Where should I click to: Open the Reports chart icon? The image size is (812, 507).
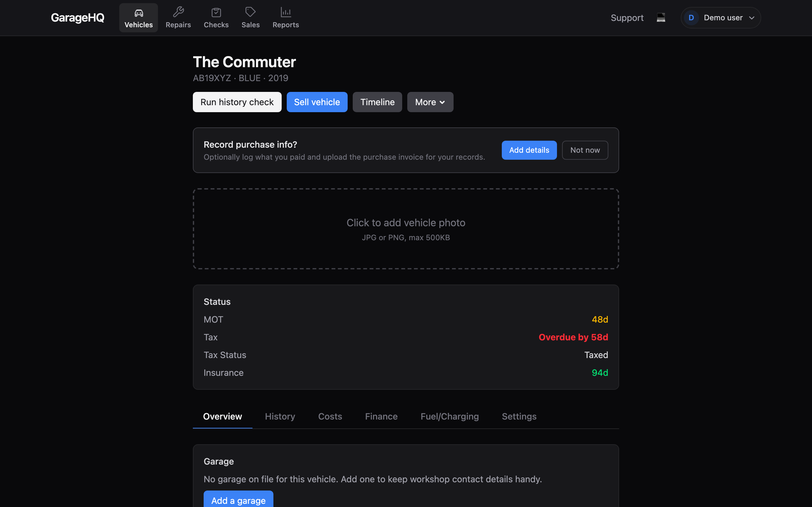(x=285, y=12)
